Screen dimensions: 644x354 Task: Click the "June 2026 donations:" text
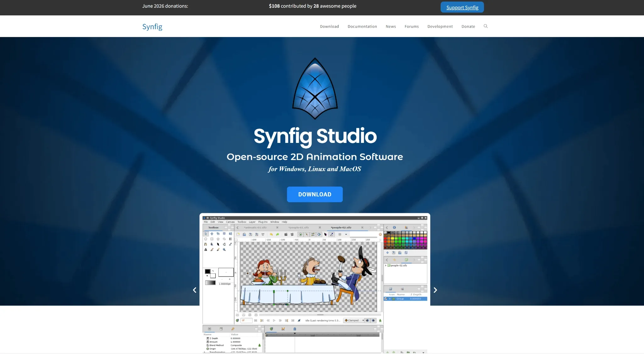(x=165, y=6)
